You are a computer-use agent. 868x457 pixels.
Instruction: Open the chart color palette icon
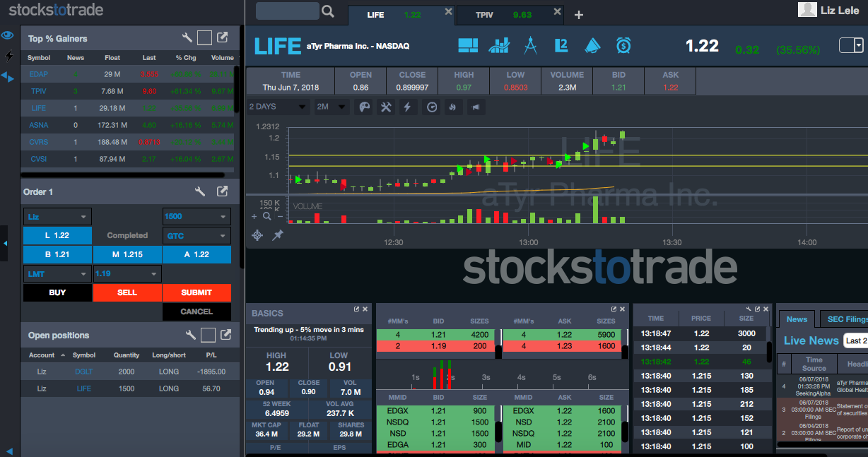click(364, 107)
